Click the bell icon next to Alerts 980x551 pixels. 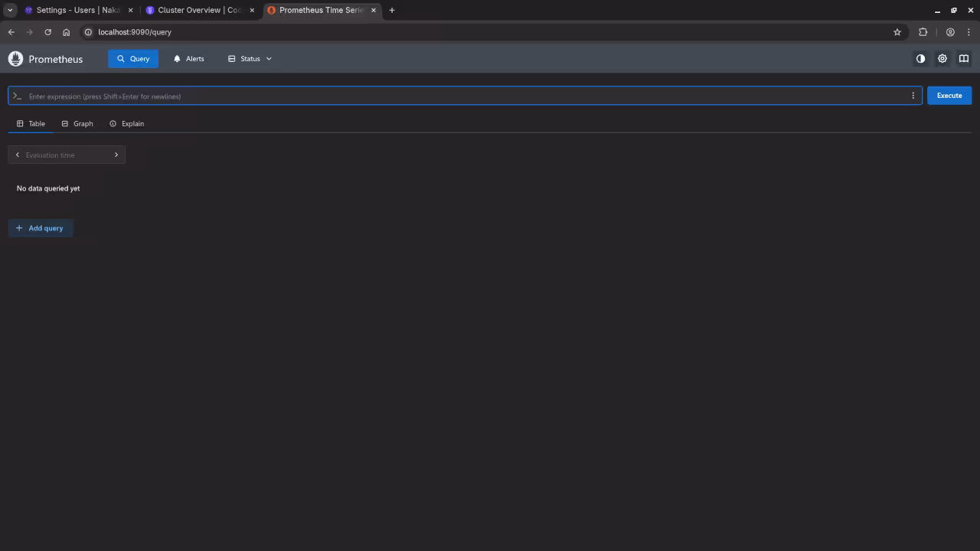177,58
